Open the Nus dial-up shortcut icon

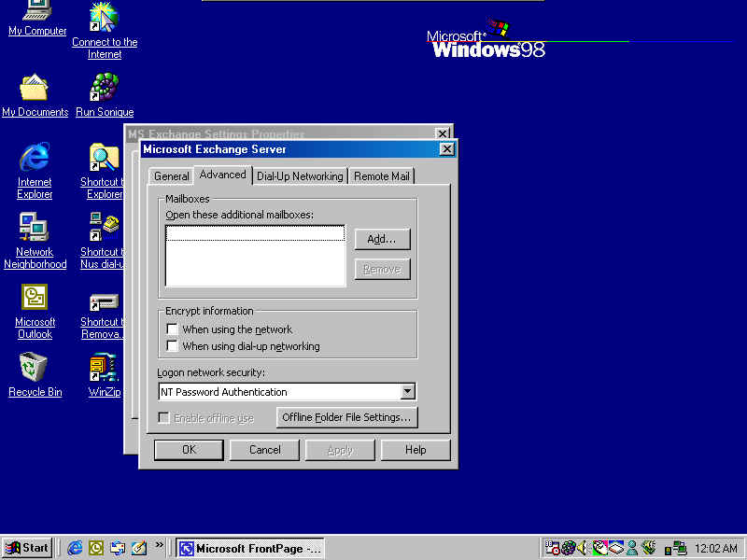[103, 240]
